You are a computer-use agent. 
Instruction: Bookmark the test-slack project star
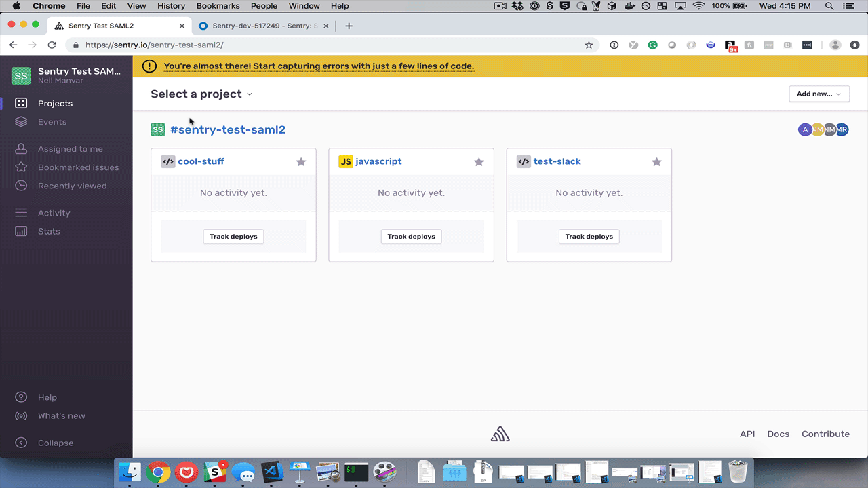click(x=656, y=162)
